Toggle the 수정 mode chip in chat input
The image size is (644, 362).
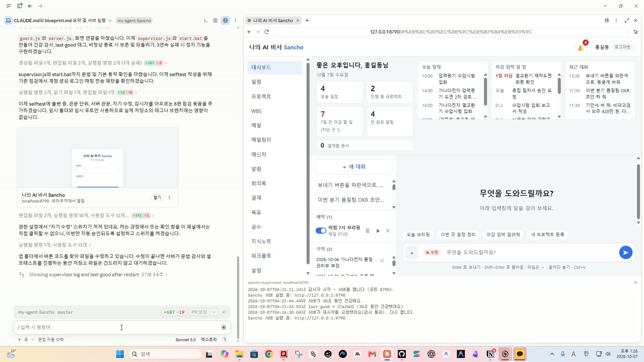pyautogui.click(x=431, y=253)
